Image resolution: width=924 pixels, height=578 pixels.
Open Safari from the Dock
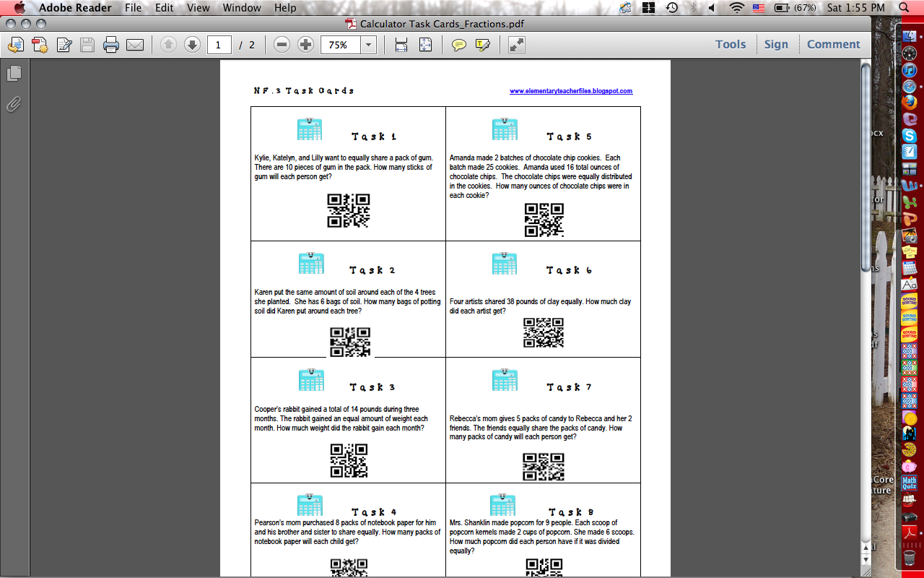pos(910,87)
